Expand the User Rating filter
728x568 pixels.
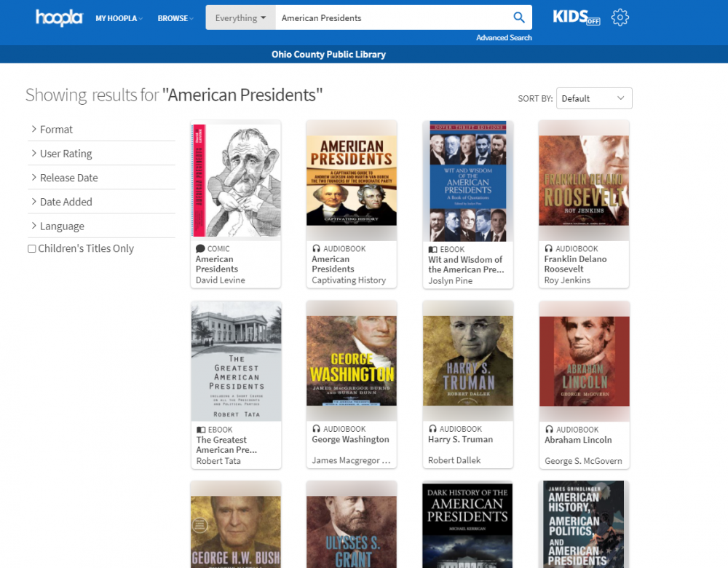click(x=101, y=154)
